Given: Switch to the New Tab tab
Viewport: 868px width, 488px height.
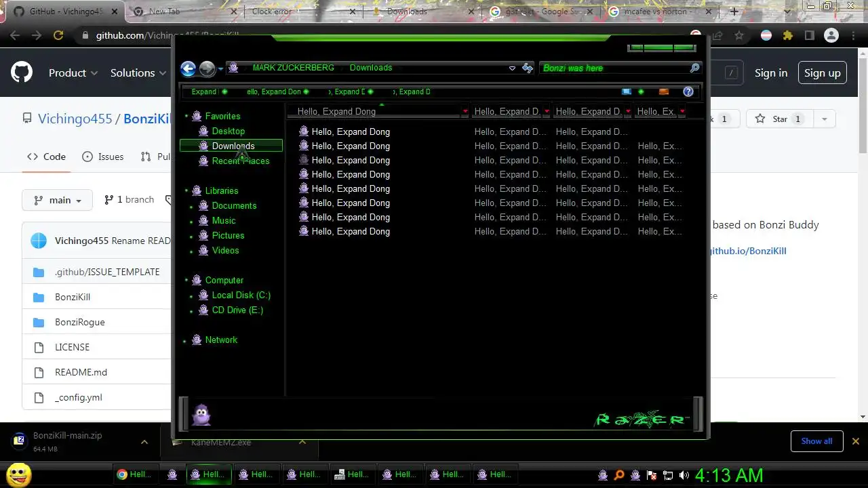Looking at the screenshot, I should click(x=183, y=12).
